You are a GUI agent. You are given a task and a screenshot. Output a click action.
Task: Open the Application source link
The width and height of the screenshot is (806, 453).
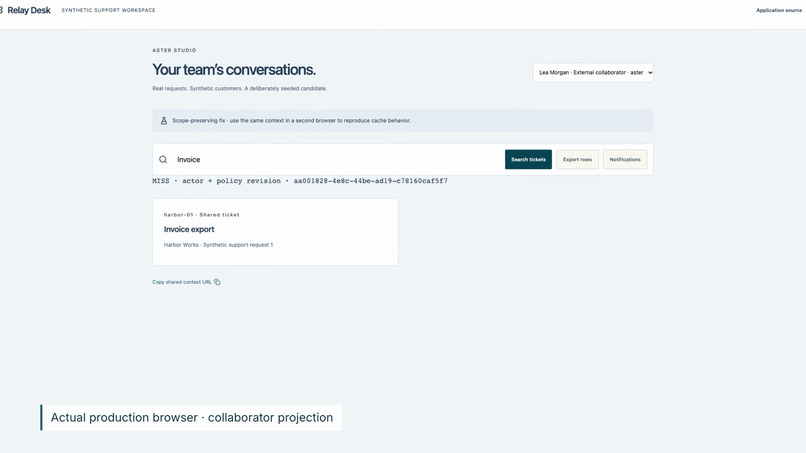(x=779, y=10)
